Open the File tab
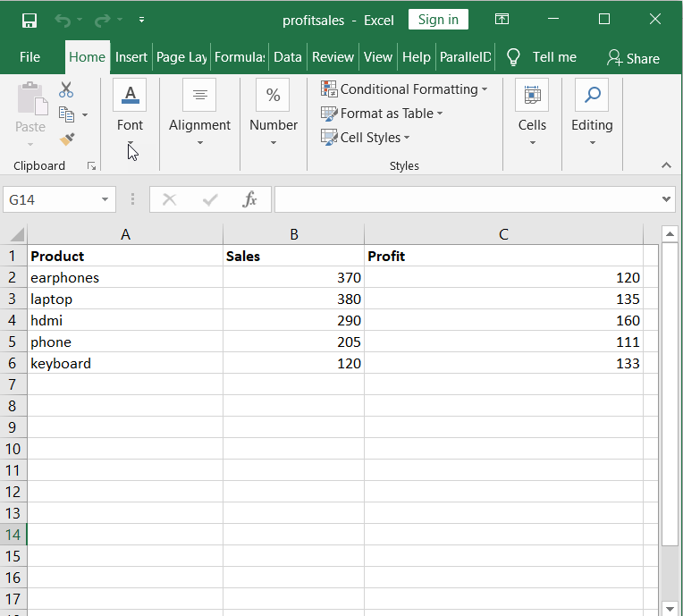 tap(30, 57)
